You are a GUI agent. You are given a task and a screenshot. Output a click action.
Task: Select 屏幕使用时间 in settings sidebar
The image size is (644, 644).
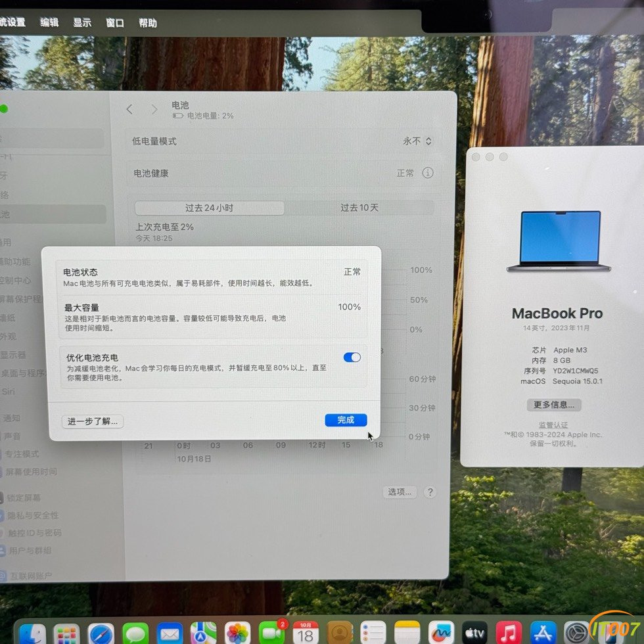31,472
